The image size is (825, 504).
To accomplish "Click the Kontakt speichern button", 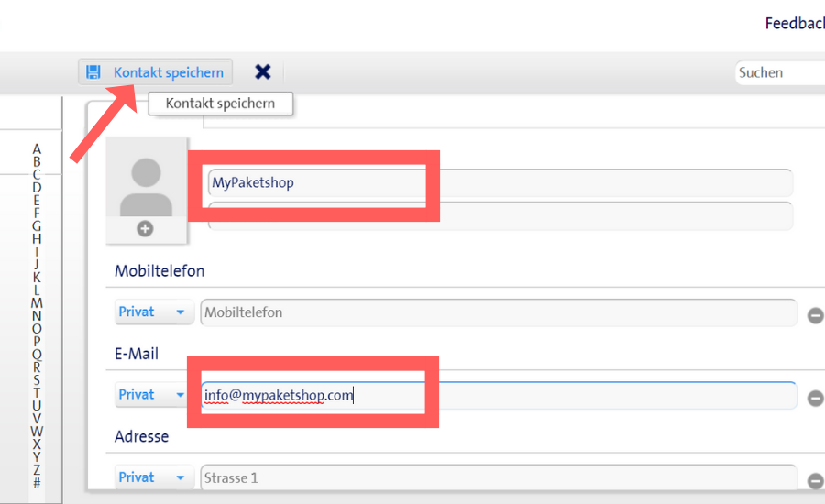I will (x=168, y=71).
